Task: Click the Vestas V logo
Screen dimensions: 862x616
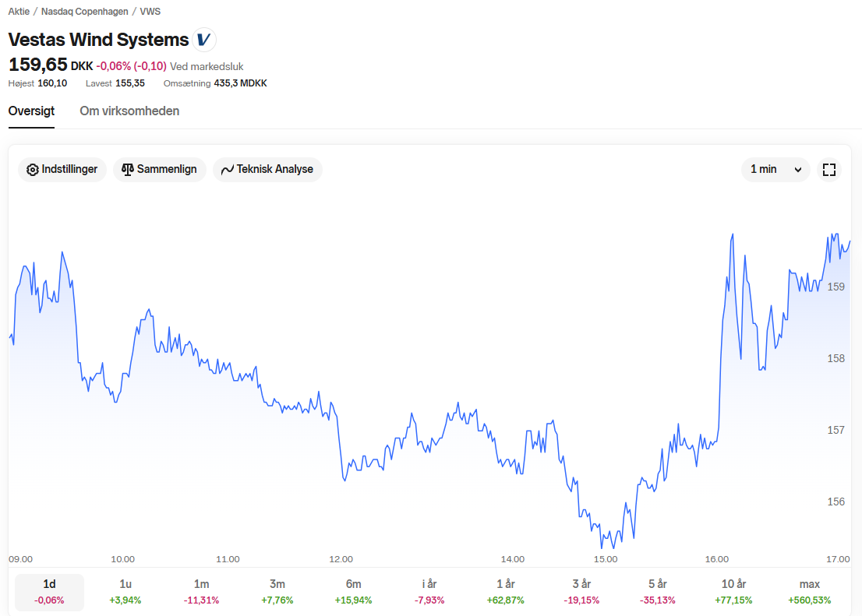Action: 204,40
